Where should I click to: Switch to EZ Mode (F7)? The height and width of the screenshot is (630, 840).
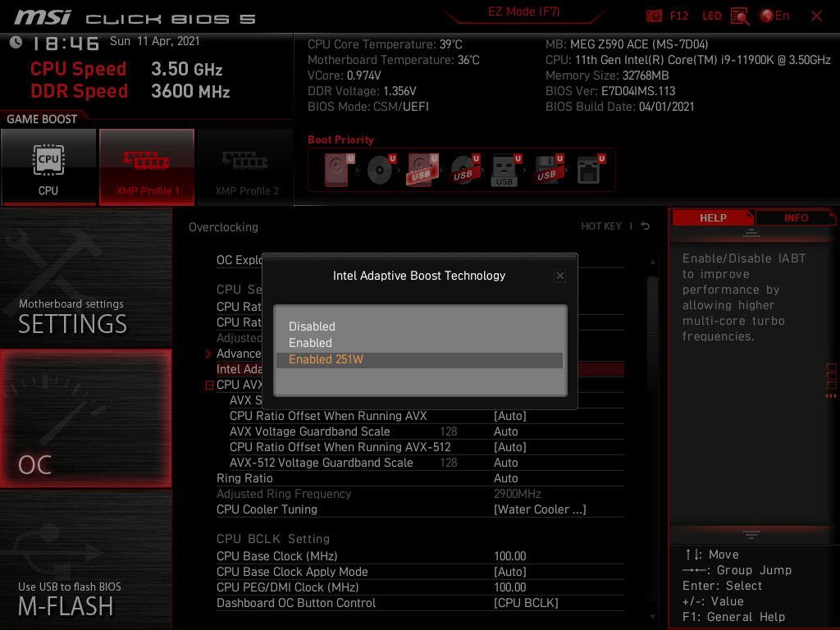(x=523, y=11)
